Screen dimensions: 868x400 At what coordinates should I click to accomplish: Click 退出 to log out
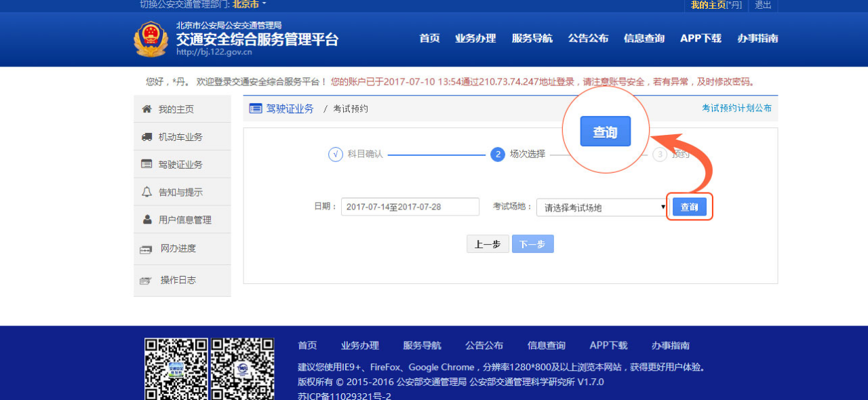point(763,5)
